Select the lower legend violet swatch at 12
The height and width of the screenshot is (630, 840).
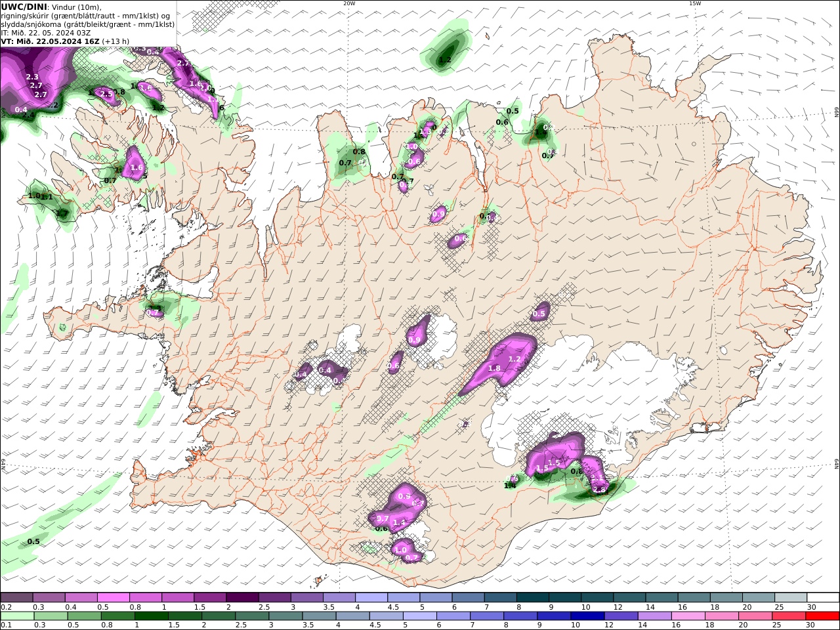coord(620,616)
